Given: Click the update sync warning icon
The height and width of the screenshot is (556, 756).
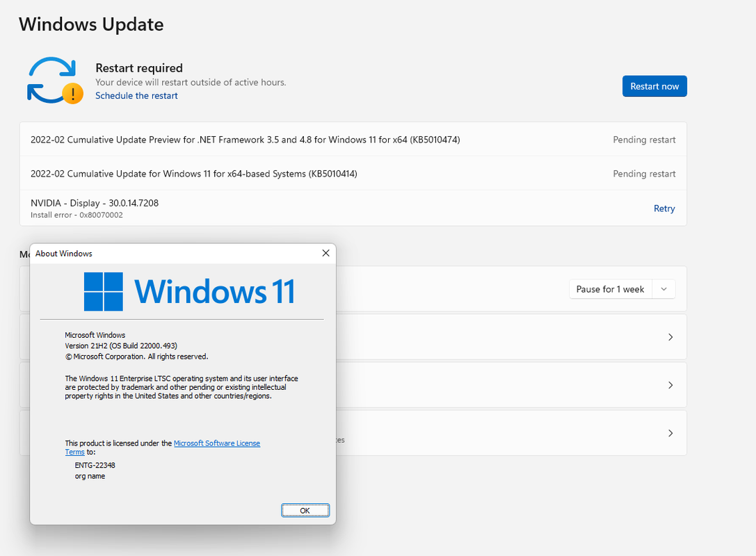Looking at the screenshot, I should (x=54, y=81).
